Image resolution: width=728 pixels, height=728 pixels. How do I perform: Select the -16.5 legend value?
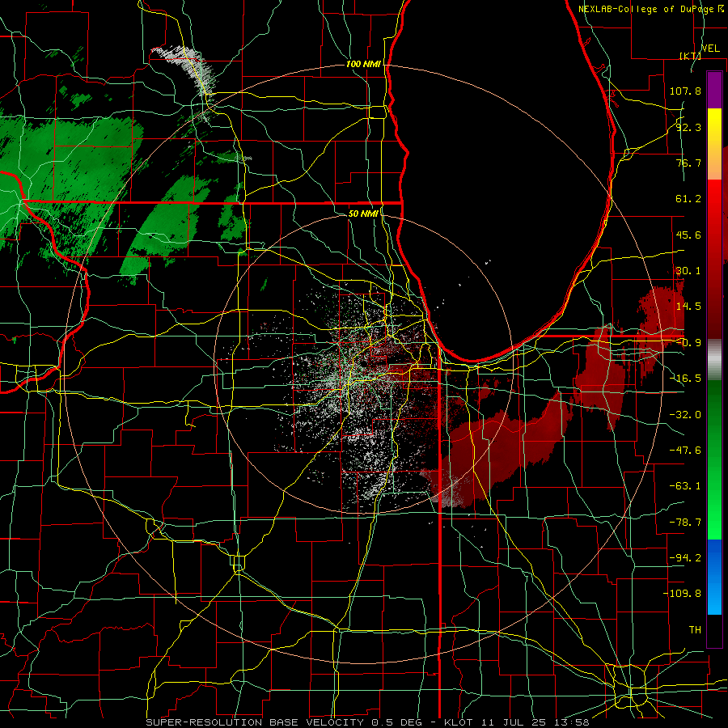point(685,379)
